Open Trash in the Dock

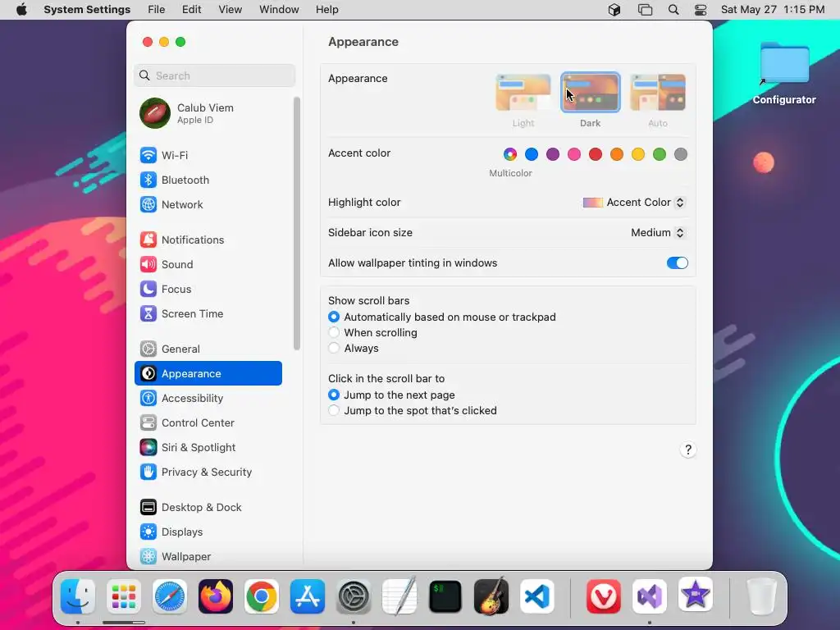[x=761, y=596]
